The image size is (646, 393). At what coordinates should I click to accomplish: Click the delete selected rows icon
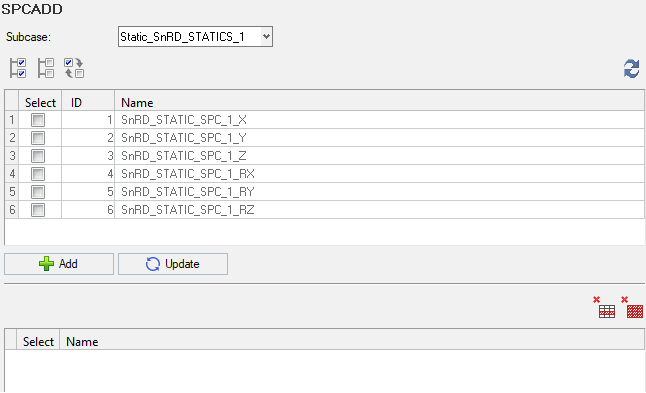[x=604, y=307]
